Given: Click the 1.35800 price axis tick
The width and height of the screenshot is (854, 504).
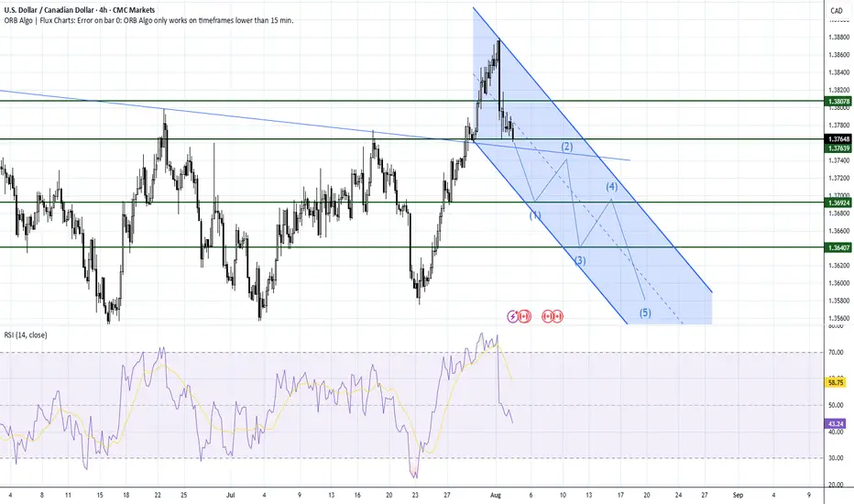Looking at the screenshot, I should tap(838, 301).
